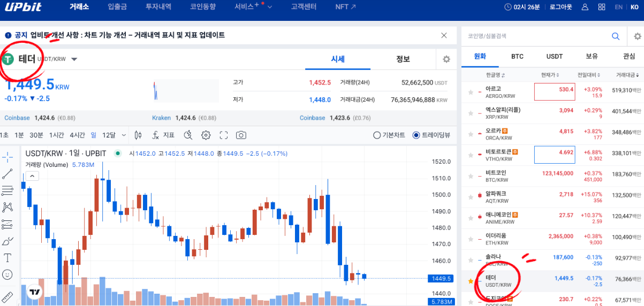Select the XABCD pattern tool
Viewport: 644px width, 306px height.
pos(7,206)
